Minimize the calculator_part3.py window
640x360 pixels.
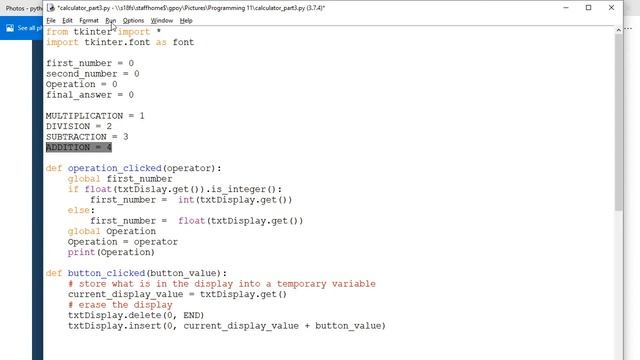point(566,8)
